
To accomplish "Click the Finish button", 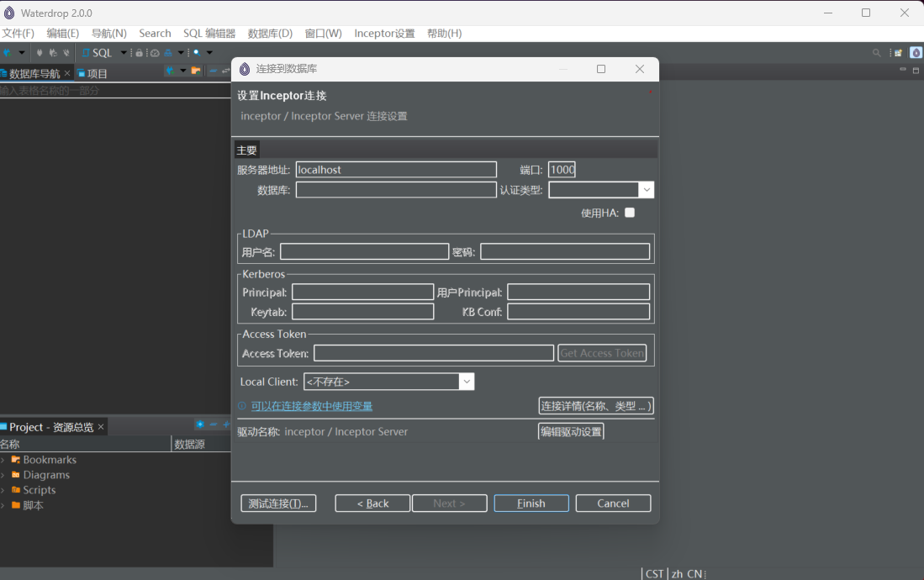I will (x=531, y=504).
